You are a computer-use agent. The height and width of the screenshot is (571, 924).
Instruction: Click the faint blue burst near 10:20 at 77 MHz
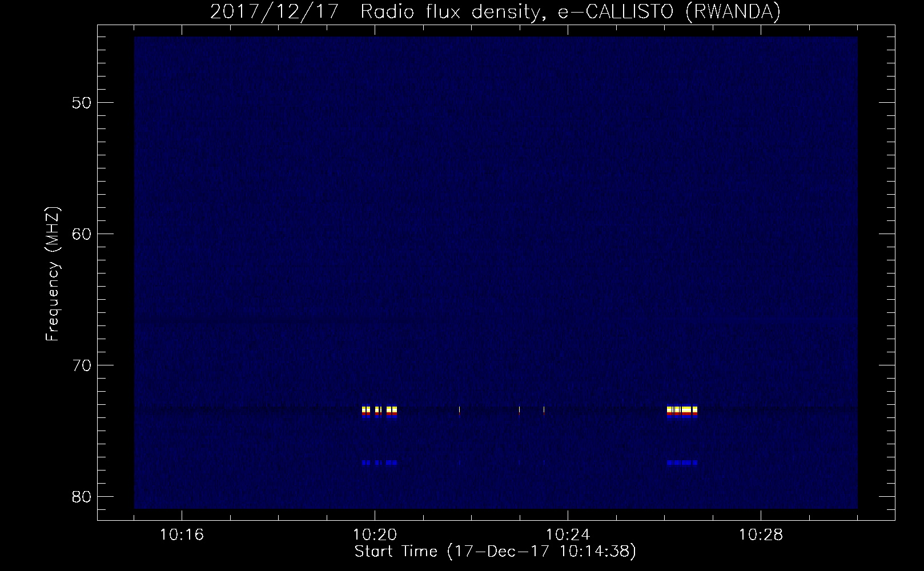pyautogui.click(x=379, y=463)
